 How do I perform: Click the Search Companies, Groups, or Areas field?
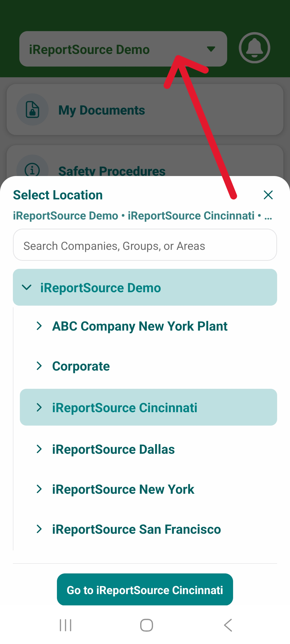point(145,245)
